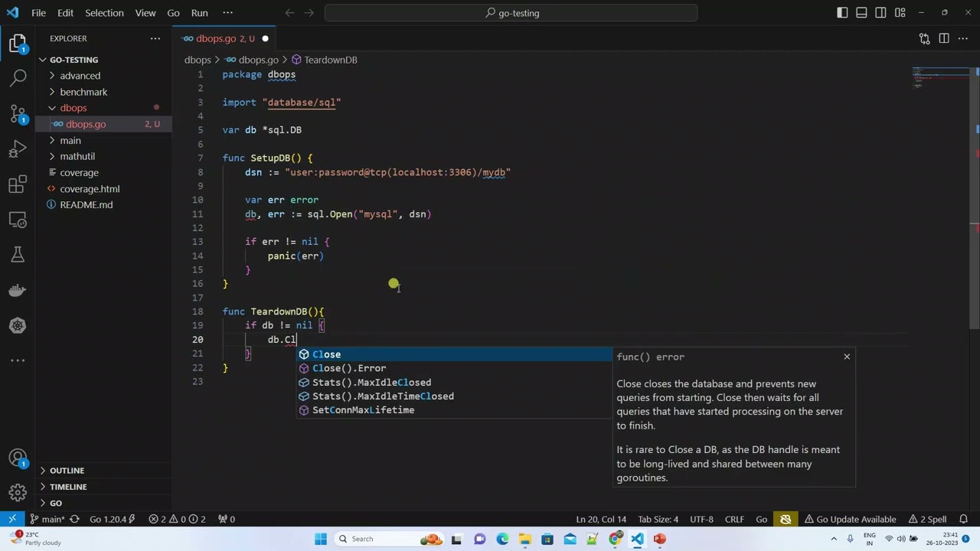Open the Go menu
The width and height of the screenshot is (980, 551).
[173, 13]
